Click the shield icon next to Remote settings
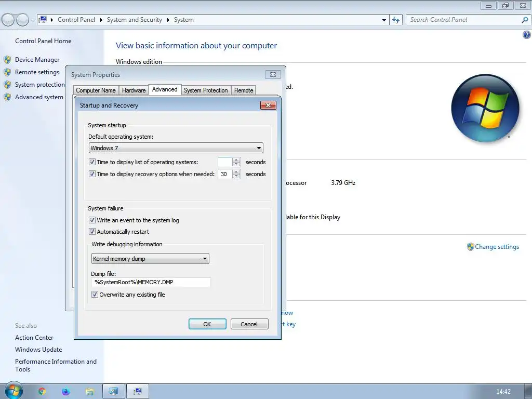 pos(7,72)
